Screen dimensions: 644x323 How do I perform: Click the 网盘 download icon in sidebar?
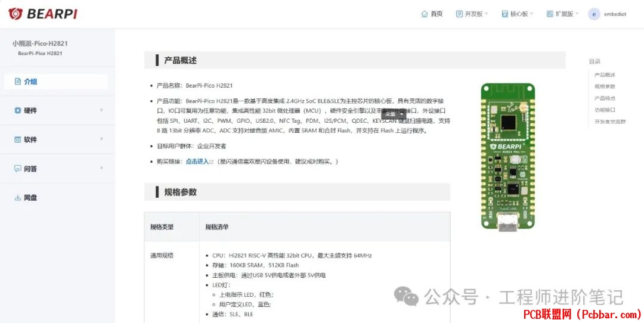(18, 198)
